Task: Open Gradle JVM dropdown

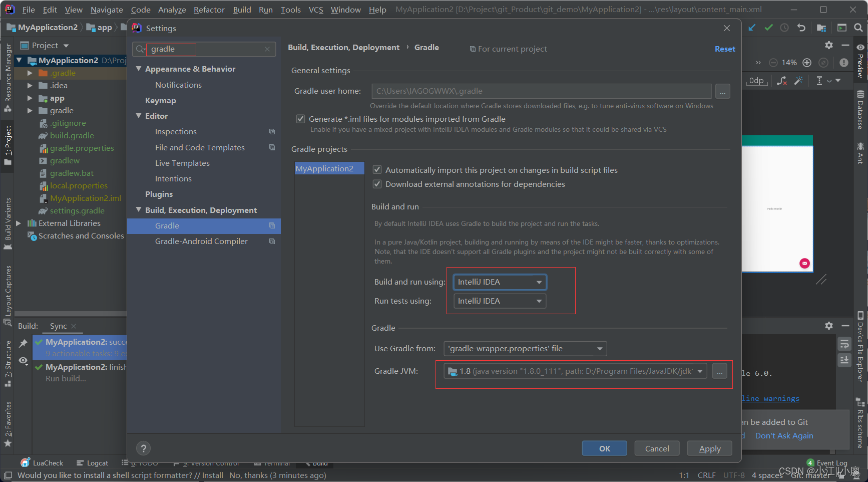Action: coord(575,371)
